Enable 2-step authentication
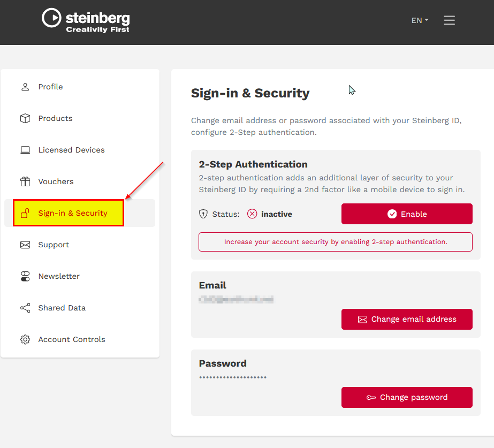494x448 pixels. pyautogui.click(x=407, y=214)
